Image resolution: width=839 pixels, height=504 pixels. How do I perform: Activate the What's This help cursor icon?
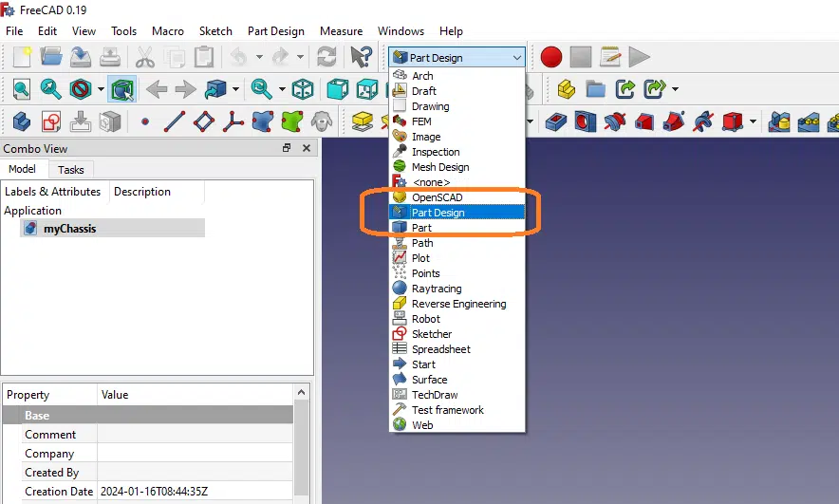pyautogui.click(x=362, y=57)
